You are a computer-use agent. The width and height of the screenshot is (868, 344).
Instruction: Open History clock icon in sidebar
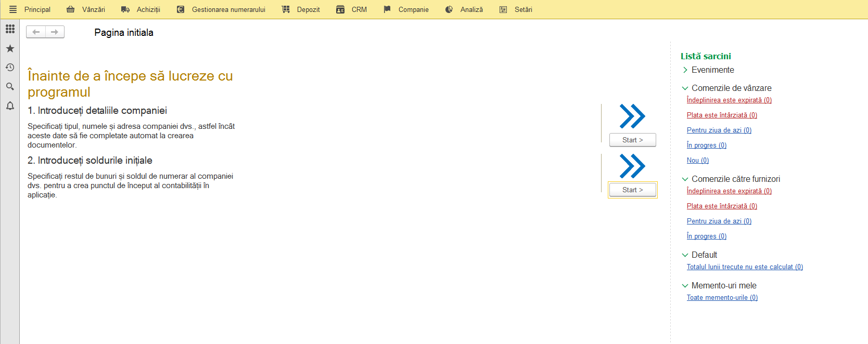click(x=10, y=68)
